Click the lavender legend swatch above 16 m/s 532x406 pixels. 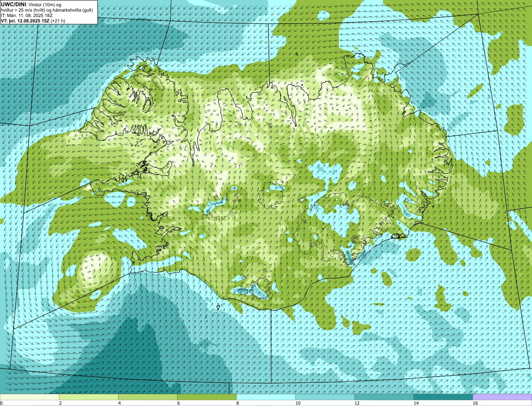[502, 397]
